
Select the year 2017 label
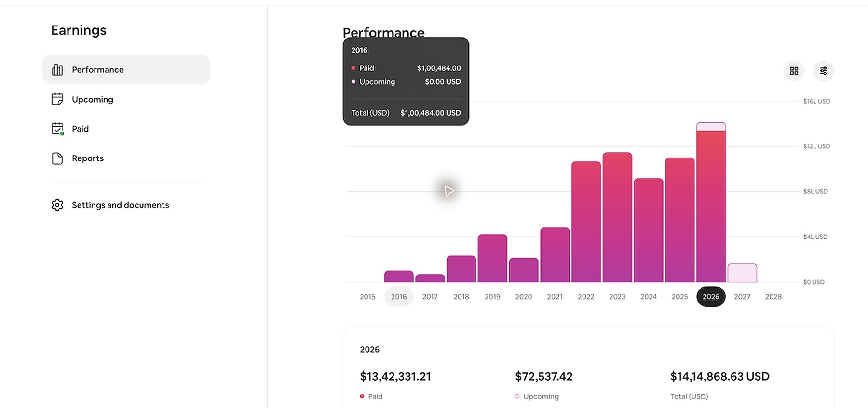click(430, 297)
